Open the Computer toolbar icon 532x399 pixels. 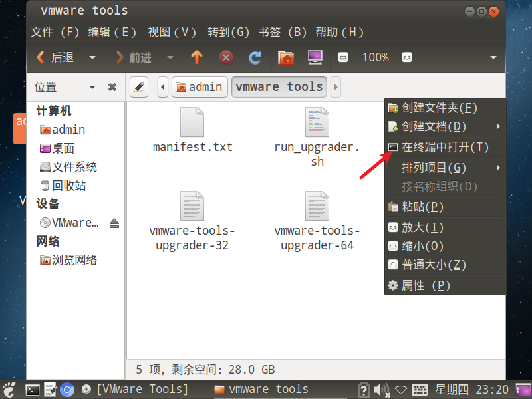[315, 57]
